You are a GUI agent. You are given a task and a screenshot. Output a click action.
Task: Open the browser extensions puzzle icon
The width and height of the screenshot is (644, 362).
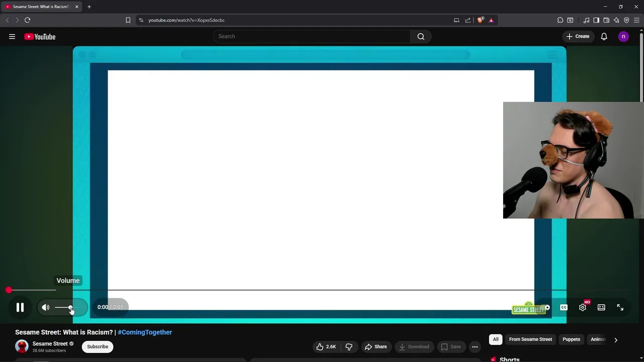click(560, 20)
